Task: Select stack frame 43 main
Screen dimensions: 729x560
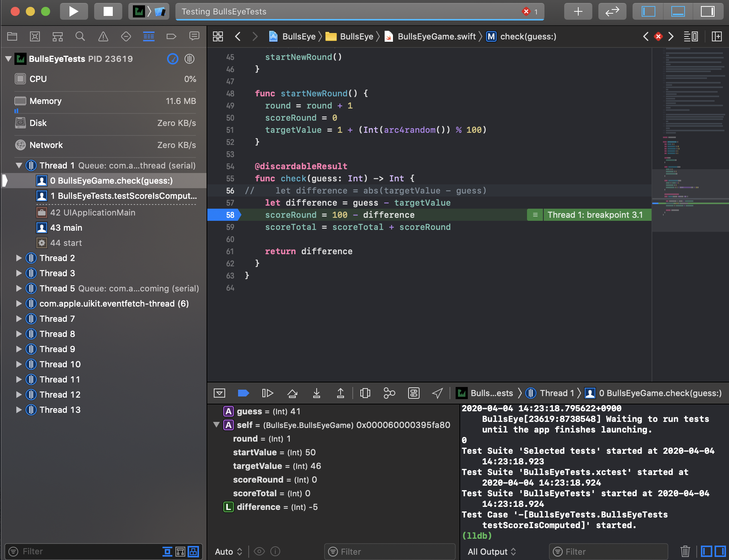Action: point(66,228)
